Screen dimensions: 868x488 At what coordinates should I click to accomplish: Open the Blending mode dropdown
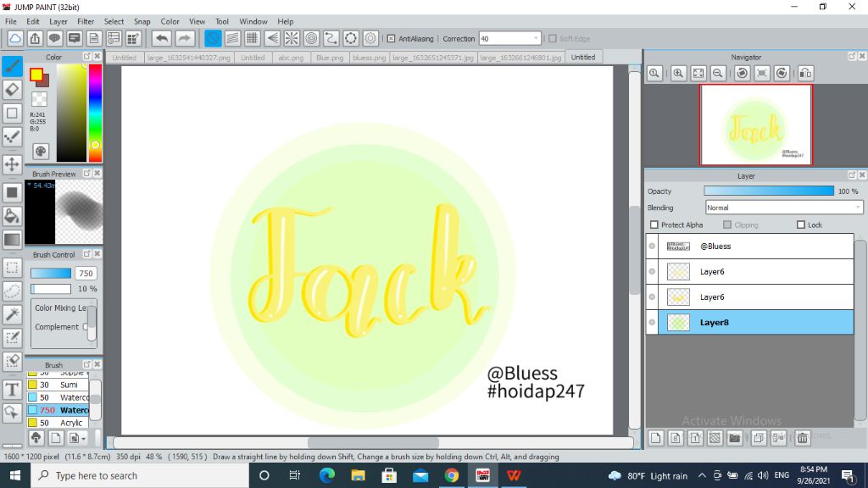[x=857, y=208]
